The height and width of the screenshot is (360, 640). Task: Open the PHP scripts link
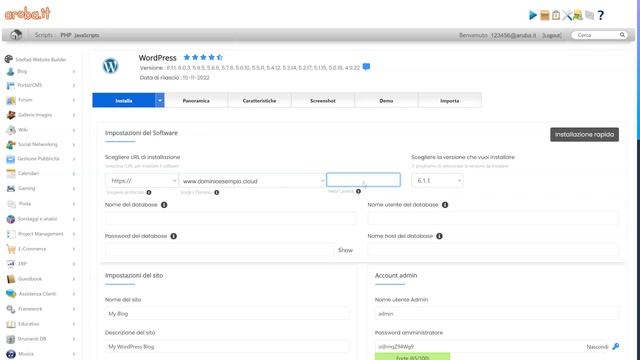(x=66, y=35)
